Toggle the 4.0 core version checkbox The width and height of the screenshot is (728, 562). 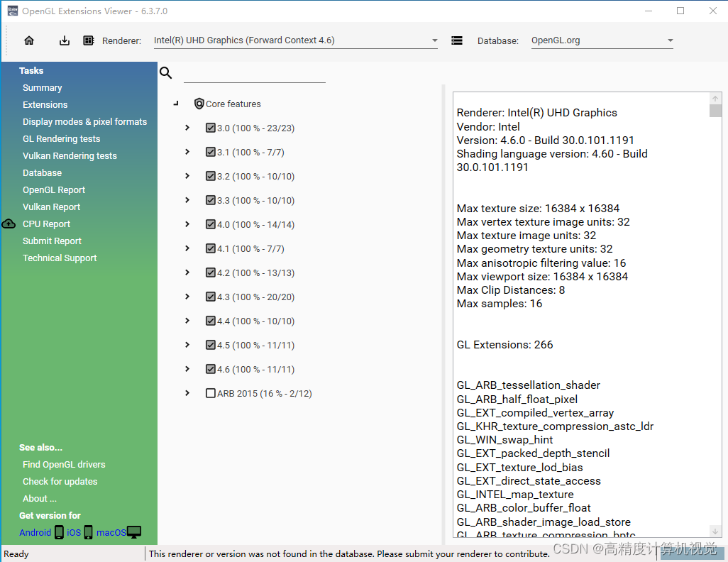click(210, 224)
